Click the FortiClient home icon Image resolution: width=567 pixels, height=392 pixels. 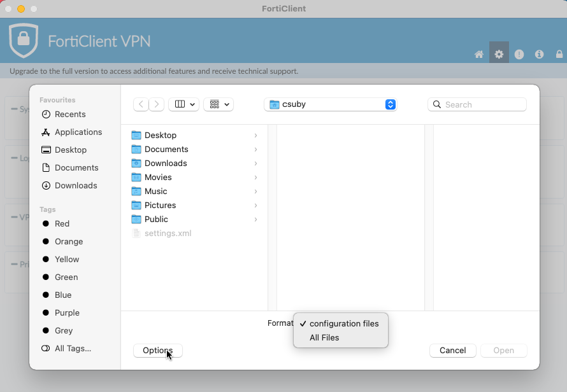479,54
